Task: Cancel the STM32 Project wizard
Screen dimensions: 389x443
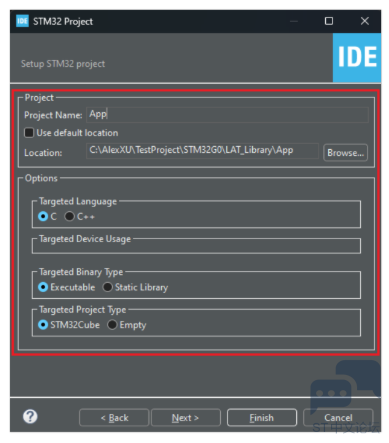Action: click(x=338, y=418)
